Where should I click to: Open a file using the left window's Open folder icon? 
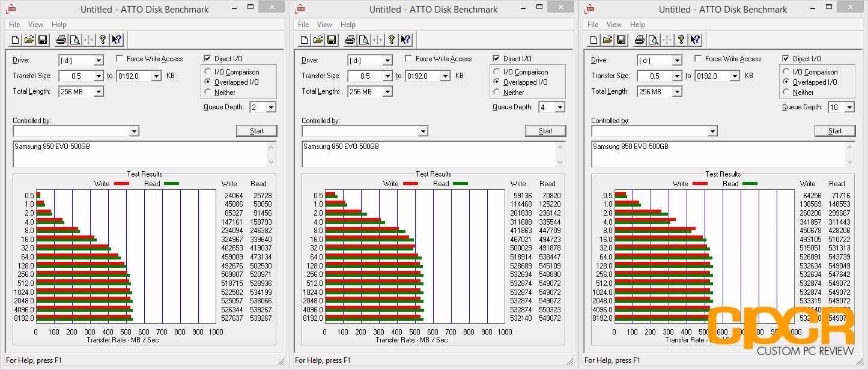pyautogui.click(x=29, y=40)
